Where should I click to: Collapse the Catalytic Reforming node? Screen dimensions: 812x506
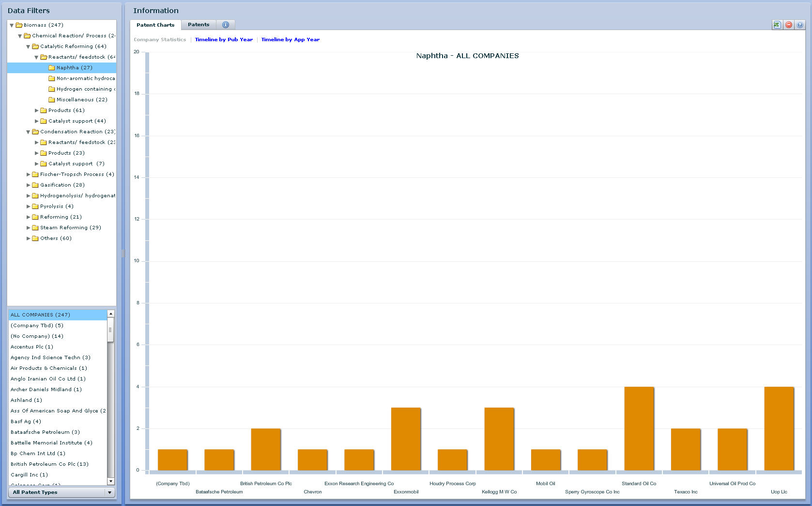tap(28, 47)
